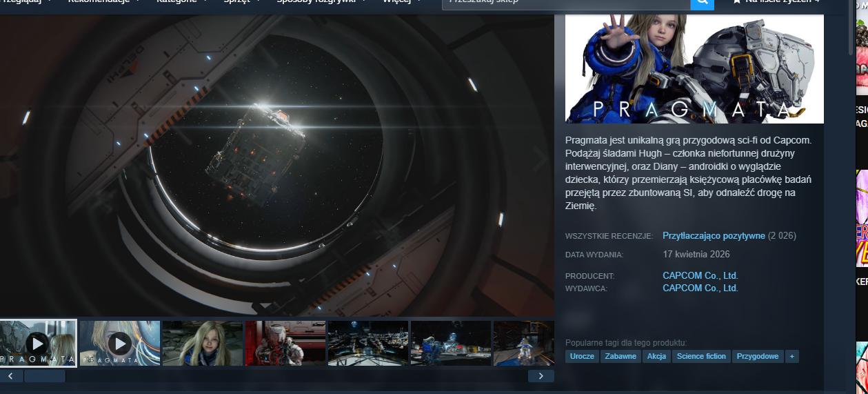
Task: Play the first Pragmata trailer thumbnail
Action: (37, 343)
